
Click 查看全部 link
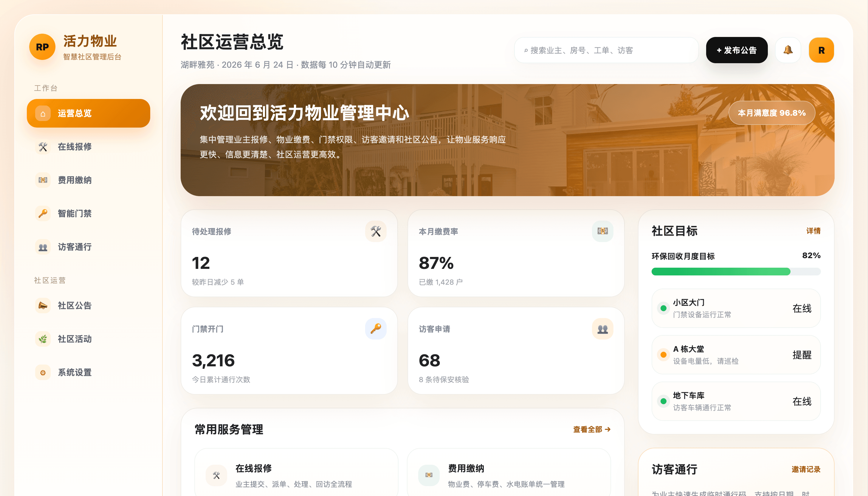coord(592,430)
